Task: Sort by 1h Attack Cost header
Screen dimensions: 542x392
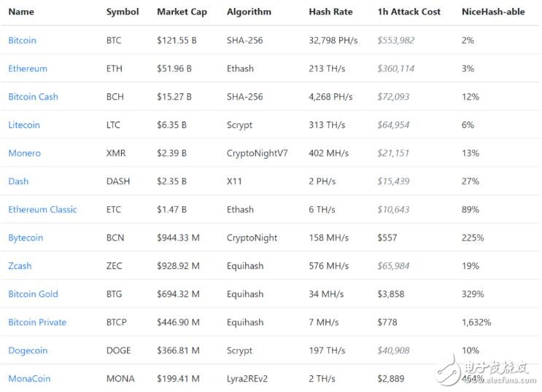Action: 409,12
